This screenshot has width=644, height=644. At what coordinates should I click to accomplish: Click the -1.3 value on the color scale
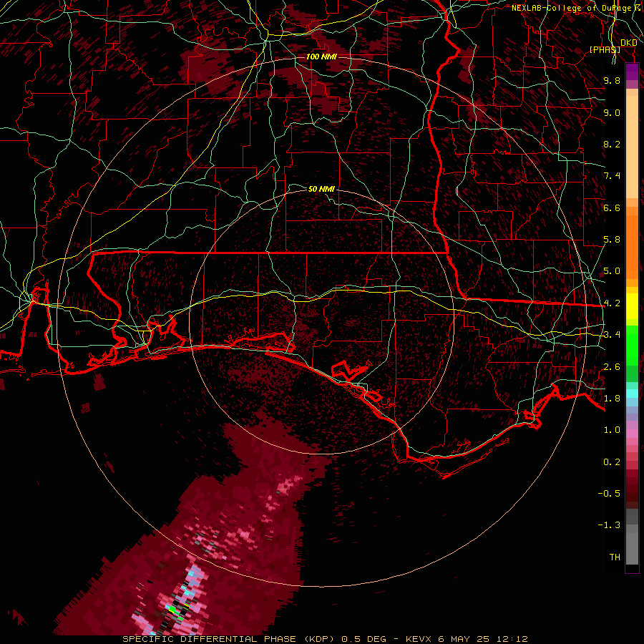(x=609, y=525)
